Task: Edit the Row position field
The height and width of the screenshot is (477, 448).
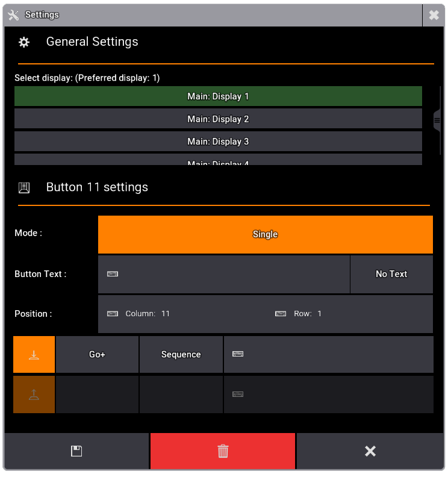Action: coord(352,314)
